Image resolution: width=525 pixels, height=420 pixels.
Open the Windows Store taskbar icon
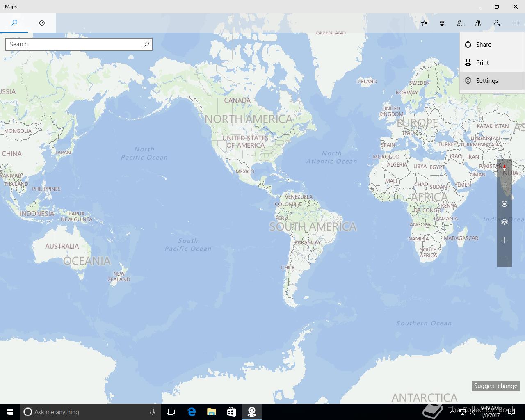pyautogui.click(x=231, y=412)
